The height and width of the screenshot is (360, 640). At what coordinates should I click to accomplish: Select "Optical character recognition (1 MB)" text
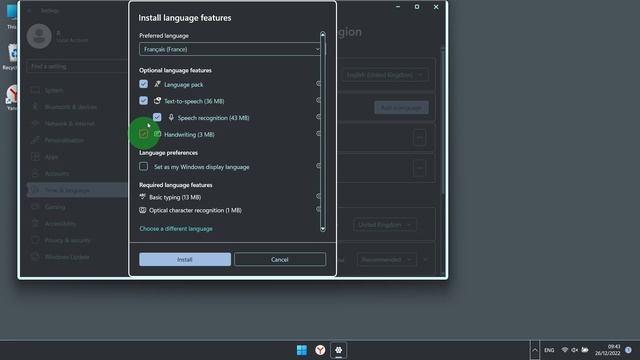(x=195, y=210)
